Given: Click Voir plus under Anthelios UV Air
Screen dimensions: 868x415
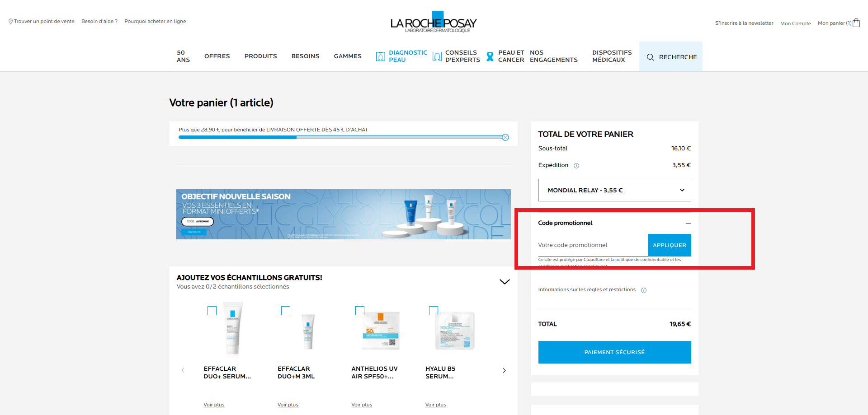Looking at the screenshot, I should click(362, 405).
